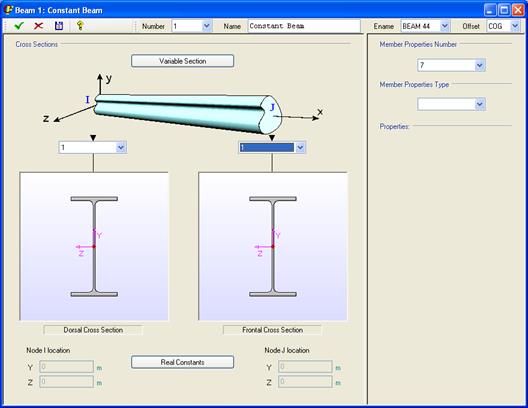Select the Dorsal Cross Section I-beam preview
The height and width of the screenshot is (408, 528).
pos(94,246)
